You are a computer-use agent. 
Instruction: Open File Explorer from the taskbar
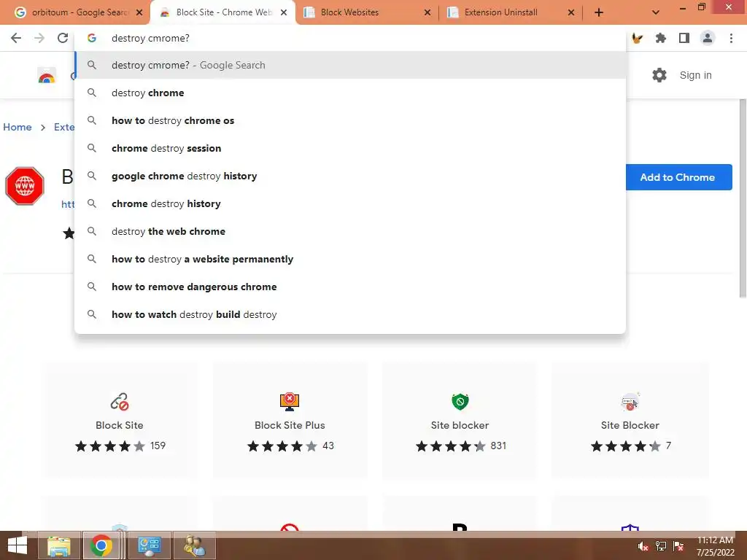pyautogui.click(x=58, y=545)
